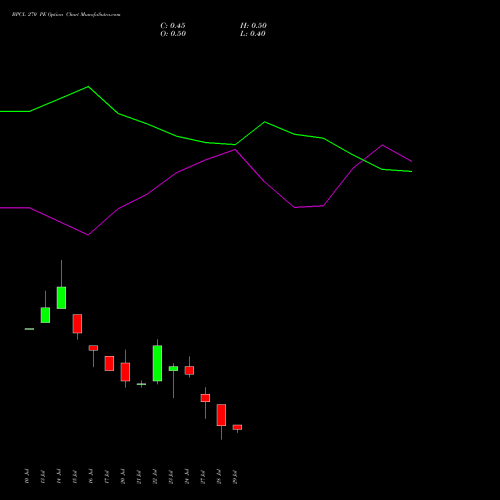Screen dimensions: 500x500
Task: Click the open value O: 0.50
Action: [173, 34]
